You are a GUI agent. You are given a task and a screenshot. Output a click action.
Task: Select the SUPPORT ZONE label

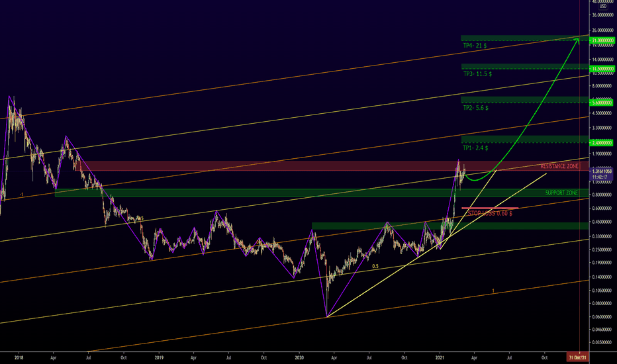(x=561, y=193)
